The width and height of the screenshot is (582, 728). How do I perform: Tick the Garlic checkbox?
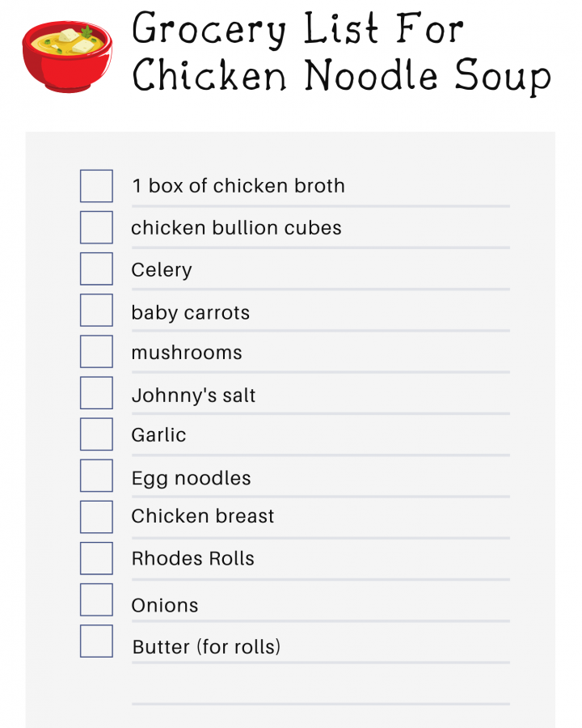[x=96, y=434]
